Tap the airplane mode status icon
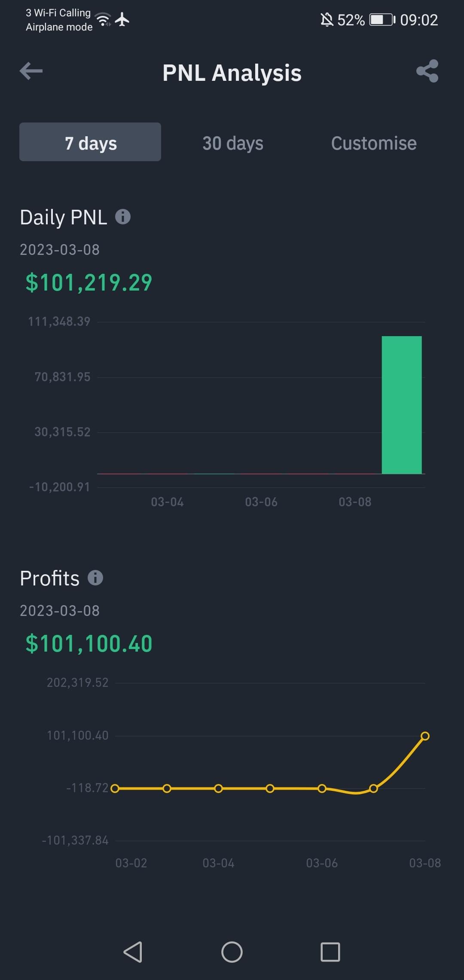 point(122,19)
